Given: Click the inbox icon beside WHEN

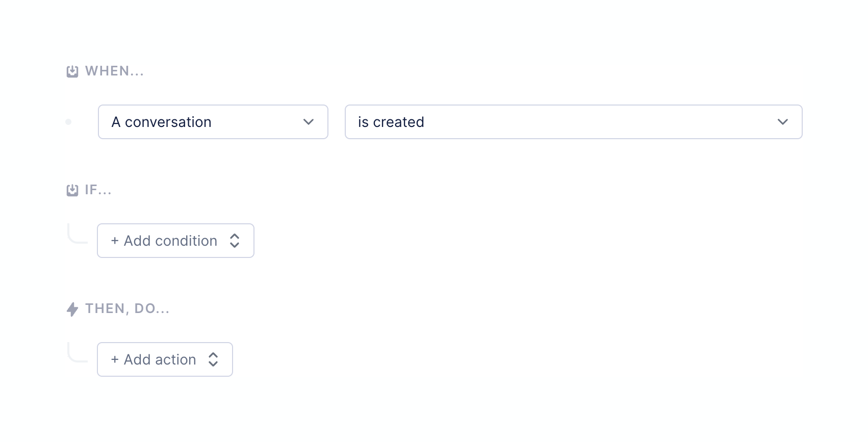Looking at the screenshot, I should [72, 71].
